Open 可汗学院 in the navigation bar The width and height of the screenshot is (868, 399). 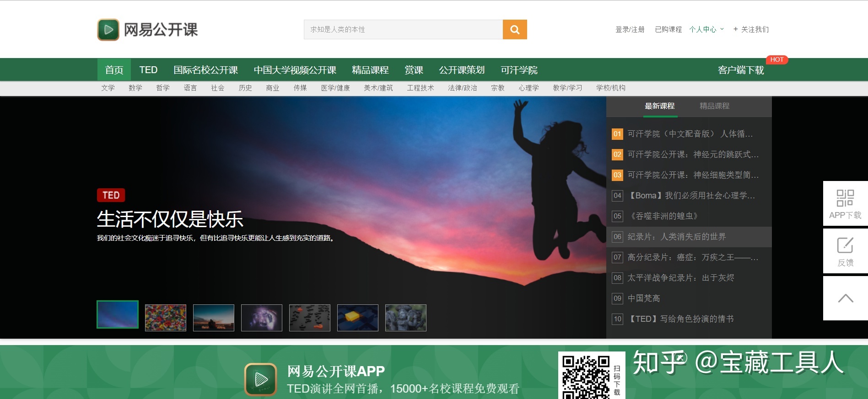click(519, 70)
